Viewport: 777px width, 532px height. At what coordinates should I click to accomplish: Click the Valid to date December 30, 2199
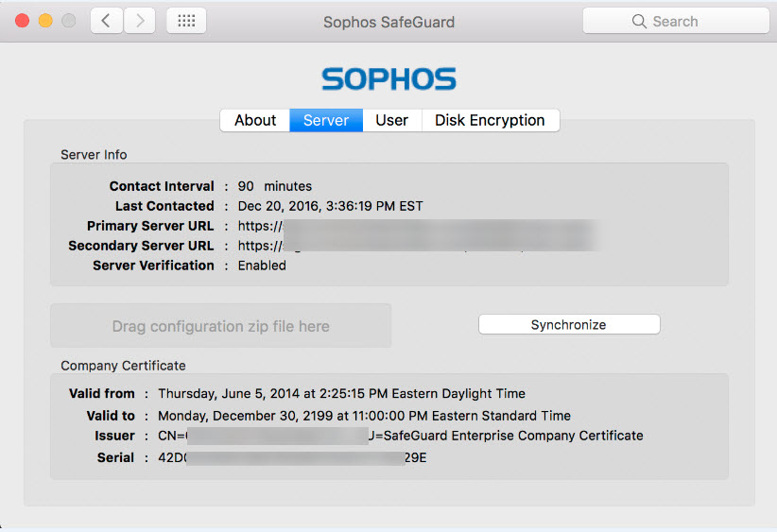tap(364, 416)
